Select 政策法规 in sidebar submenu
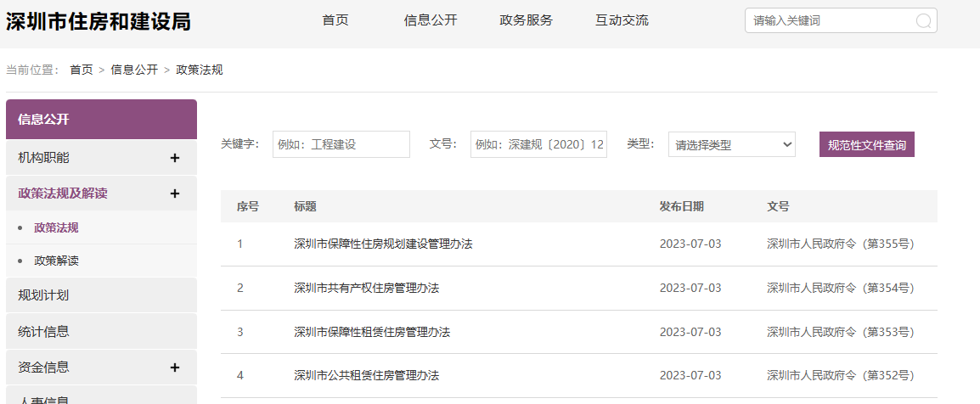 pyautogui.click(x=56, y=228)
